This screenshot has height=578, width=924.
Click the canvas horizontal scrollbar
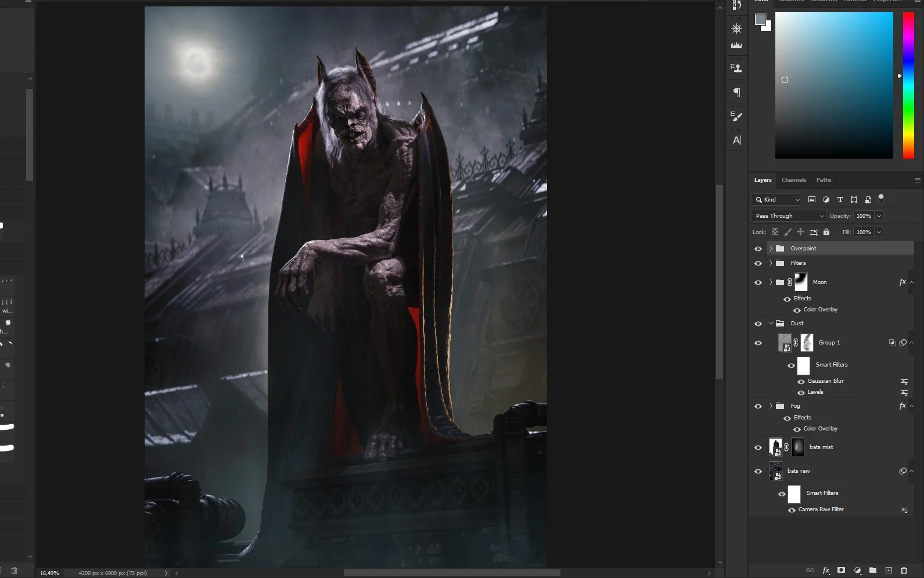point(452,573)
